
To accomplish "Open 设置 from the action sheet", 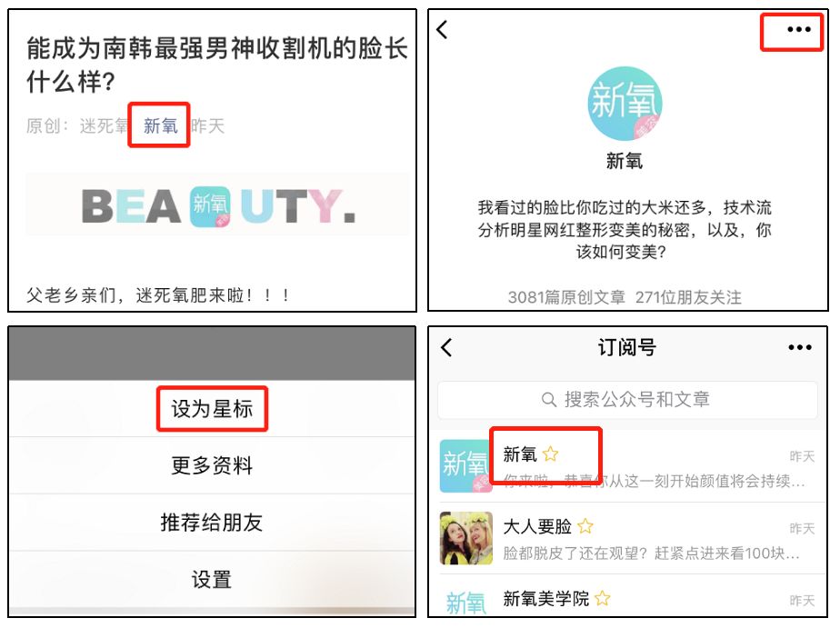I will pyautogui.click(x=212, y=579).
